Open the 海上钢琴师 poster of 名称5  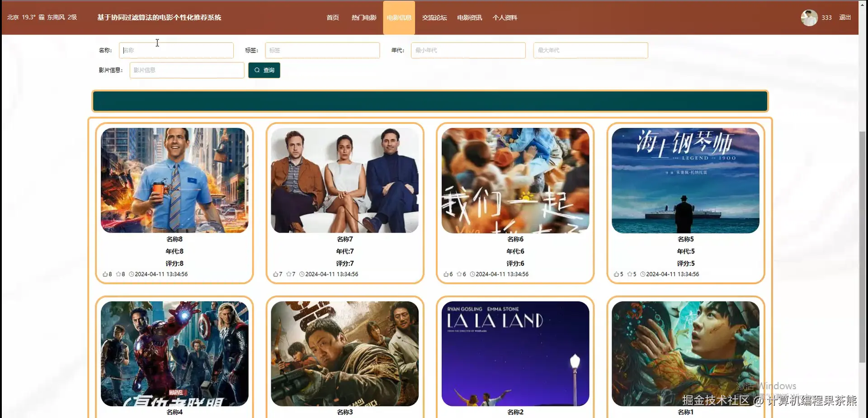click(x=685, y=180)
